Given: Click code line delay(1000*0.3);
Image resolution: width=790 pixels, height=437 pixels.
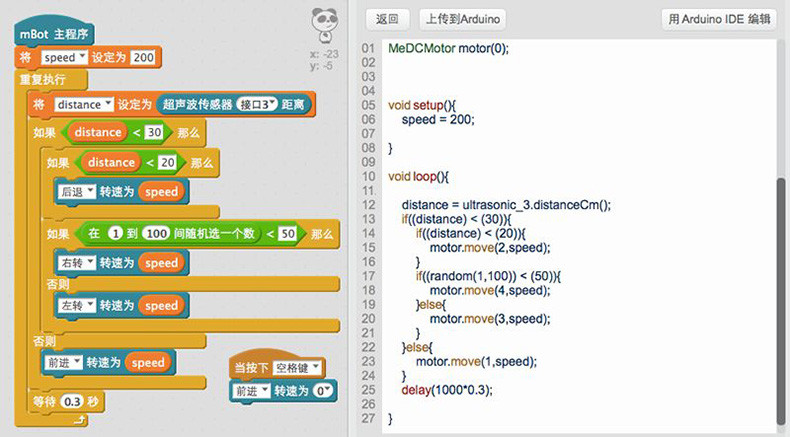Looking at the screenshot, I should tap(447, 390).
